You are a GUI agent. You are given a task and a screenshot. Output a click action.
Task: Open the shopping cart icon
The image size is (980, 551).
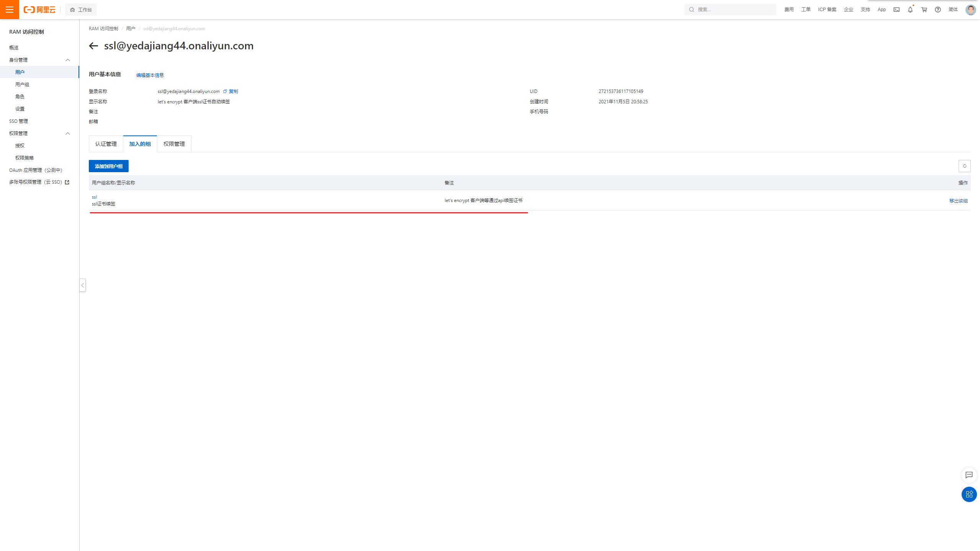click(x=924, y=10)
